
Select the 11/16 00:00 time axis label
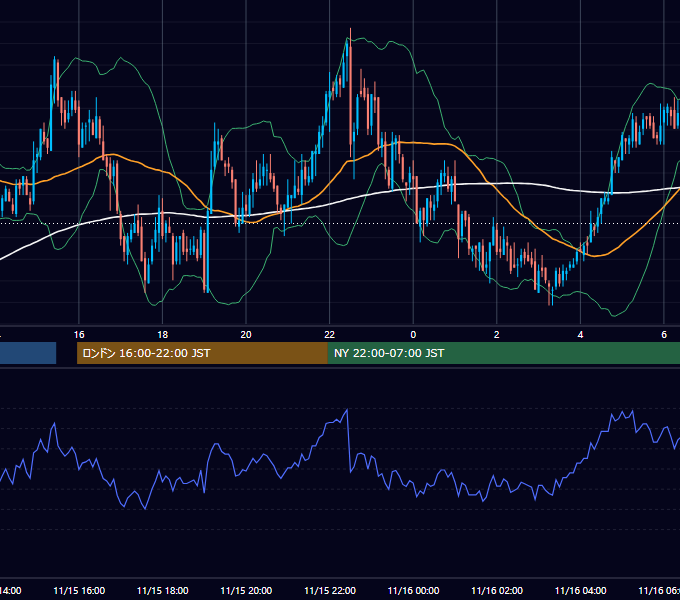point(413,590)
